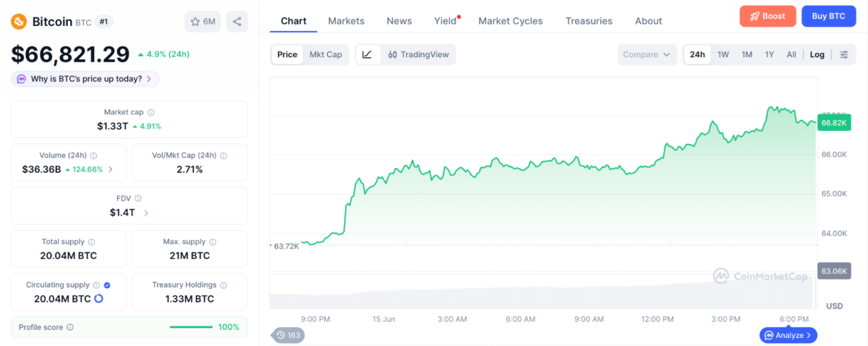Click the Bitcoin logo icon
Image resolution: width=868 pixels, height=346 pixels.
[x=20, y=22]
